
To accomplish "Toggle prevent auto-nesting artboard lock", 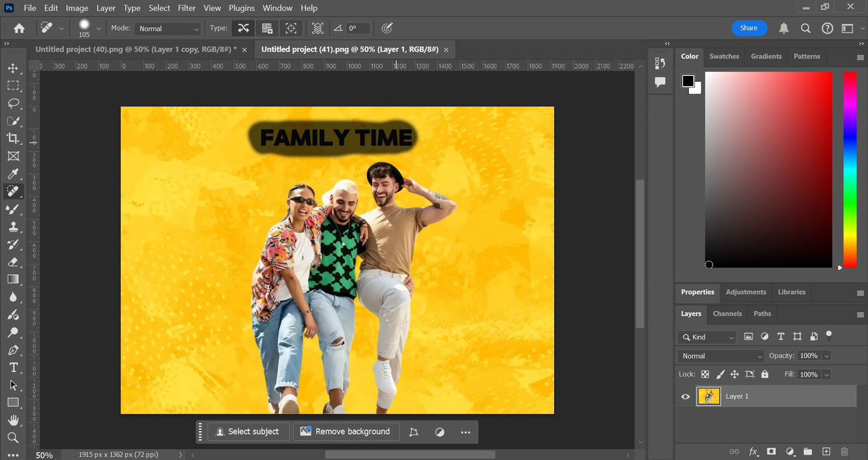I will pyautogui.click(x=749, y=374).
